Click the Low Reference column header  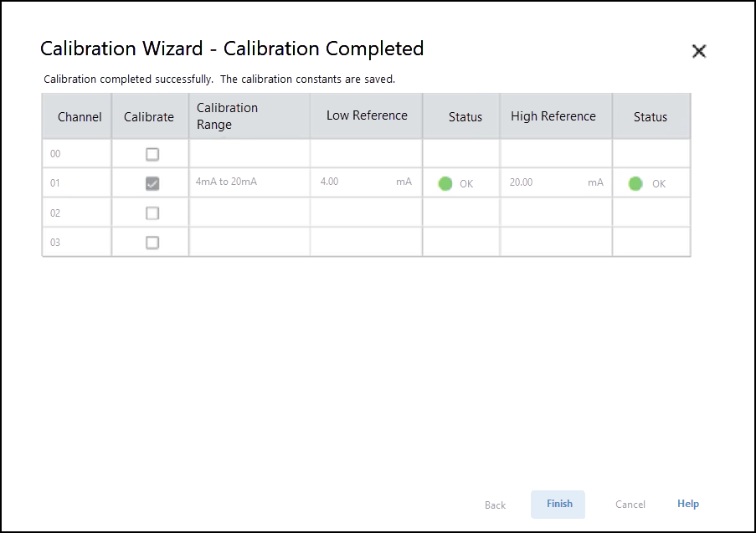367,115
